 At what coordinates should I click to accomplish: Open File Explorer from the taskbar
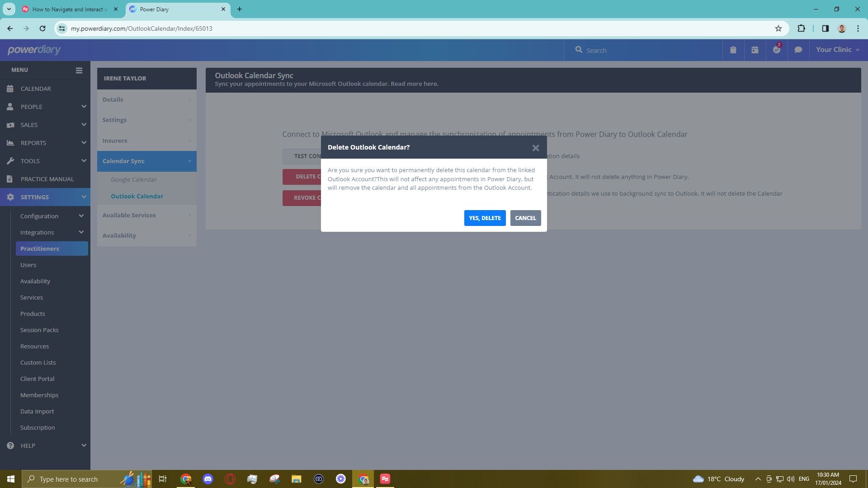coord(296,479)
